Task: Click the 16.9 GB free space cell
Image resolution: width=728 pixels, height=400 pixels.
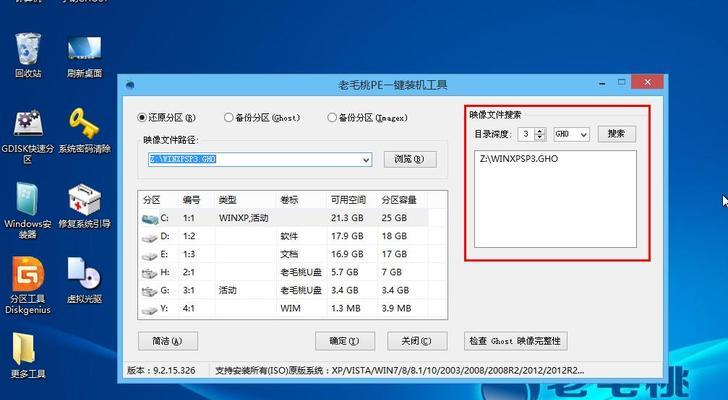Action: point(347,254)
